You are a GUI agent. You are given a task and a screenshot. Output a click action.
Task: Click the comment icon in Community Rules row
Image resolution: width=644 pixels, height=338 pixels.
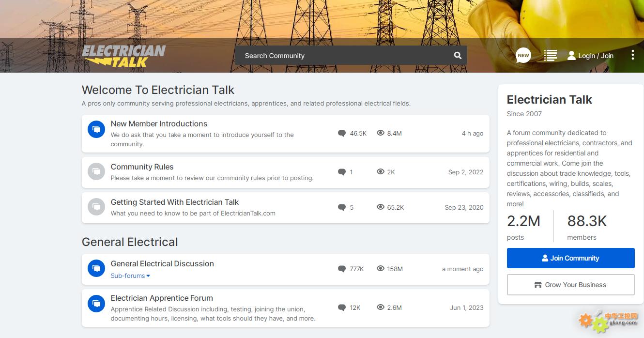point(342,172)
